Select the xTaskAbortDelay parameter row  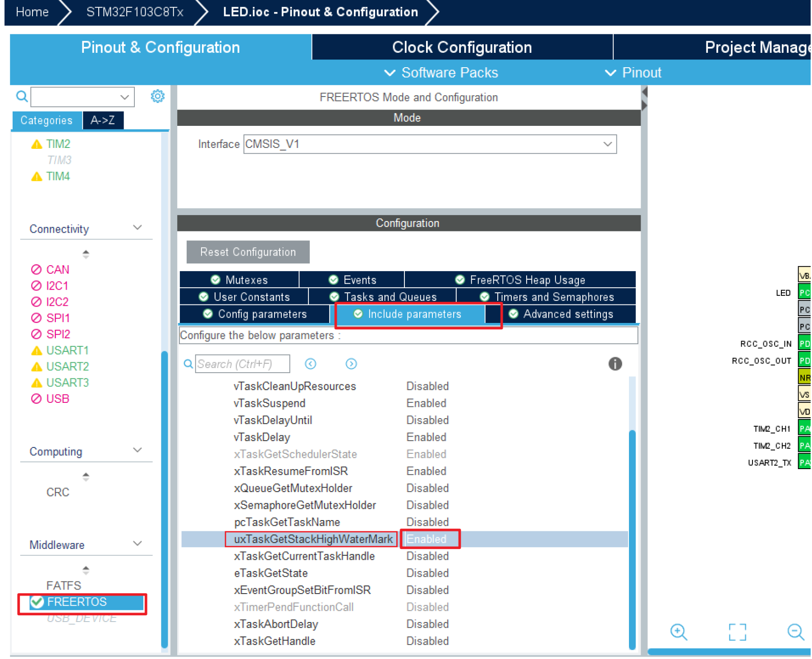click(404, 624)
